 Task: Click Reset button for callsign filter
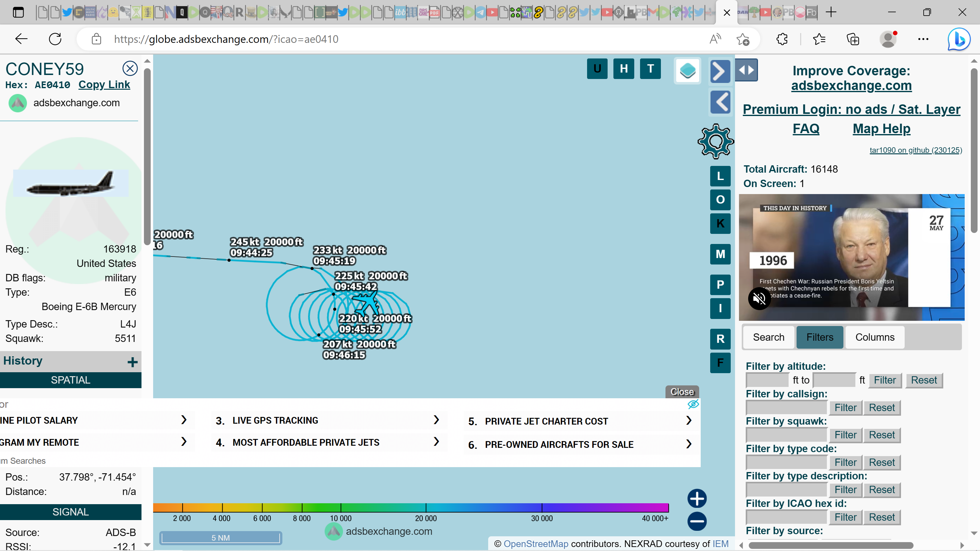coord(882,408)
